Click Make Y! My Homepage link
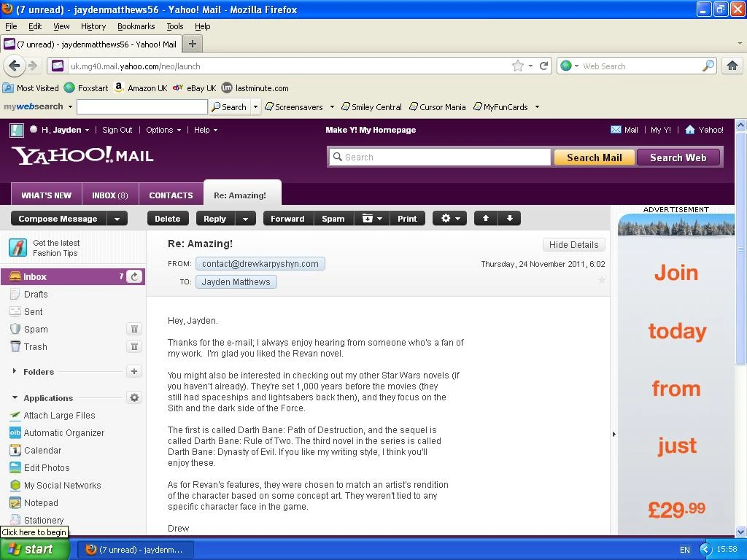 [x=371, y=130]
